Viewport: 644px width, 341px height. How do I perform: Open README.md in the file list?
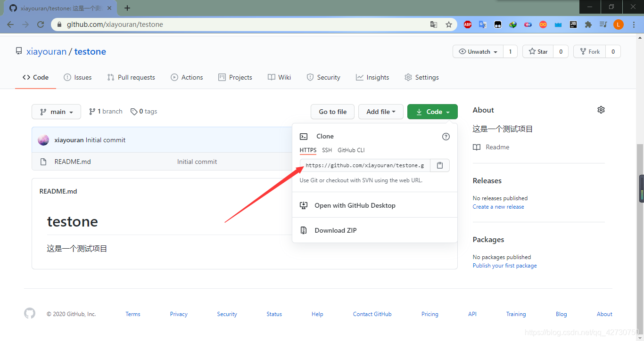coord(73,162)
